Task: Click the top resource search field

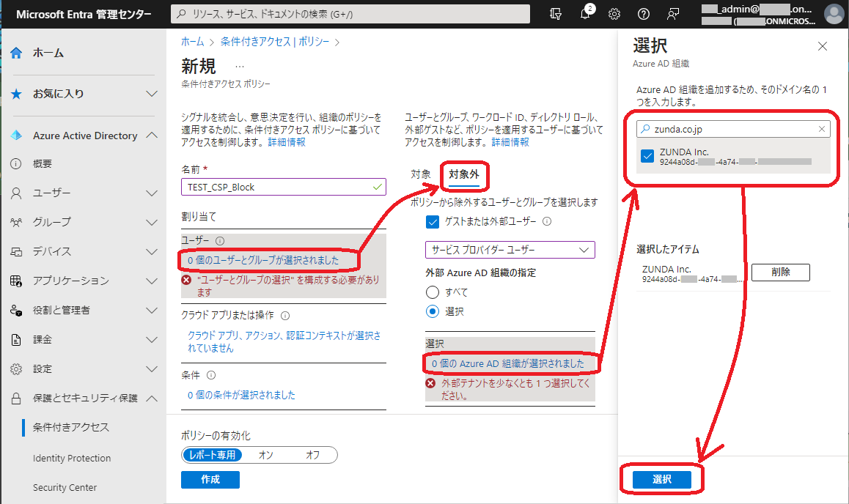Action: pos(350,14)
